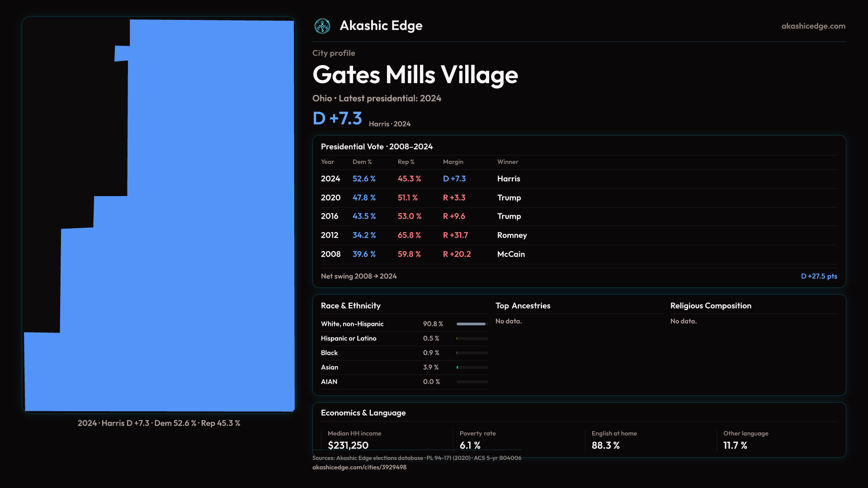Image resolution: width=868 pixels, height=488 pixels.
Task: Click the D +7.3 headline margin
Action: pos(337,118)
